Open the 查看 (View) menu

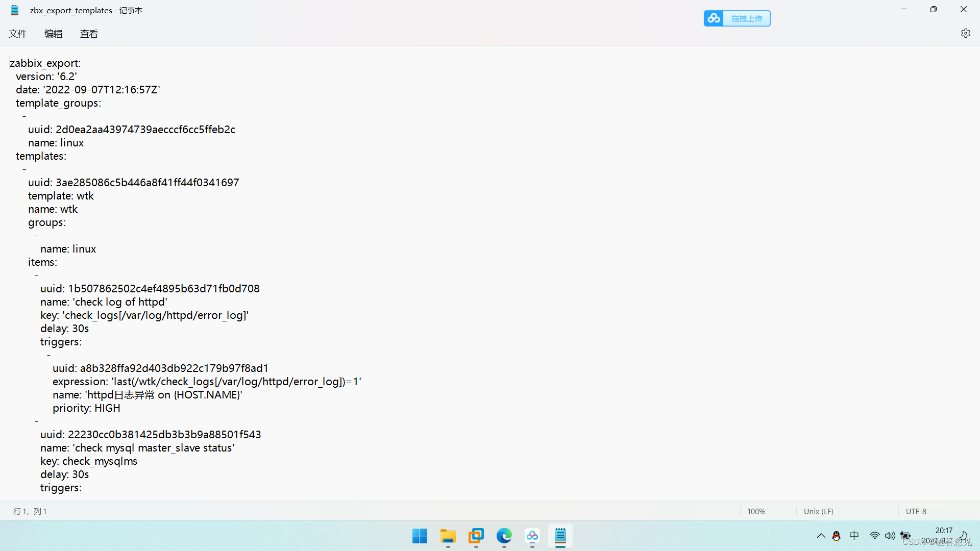pos(89,34)
